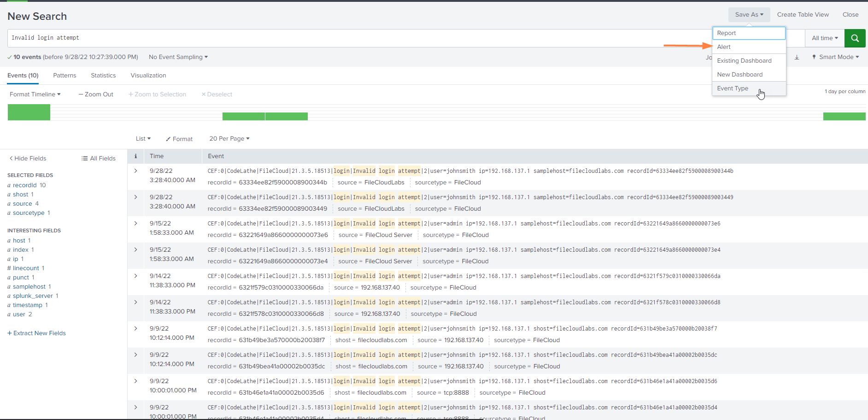The image size is (868, 420).
Task: Click the Smart Mode lightbulb icon
Action: coord(814,57)
